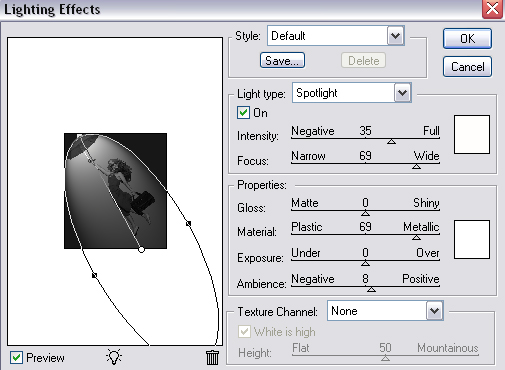Click the Ambience value 8

[x=365, y=279]
